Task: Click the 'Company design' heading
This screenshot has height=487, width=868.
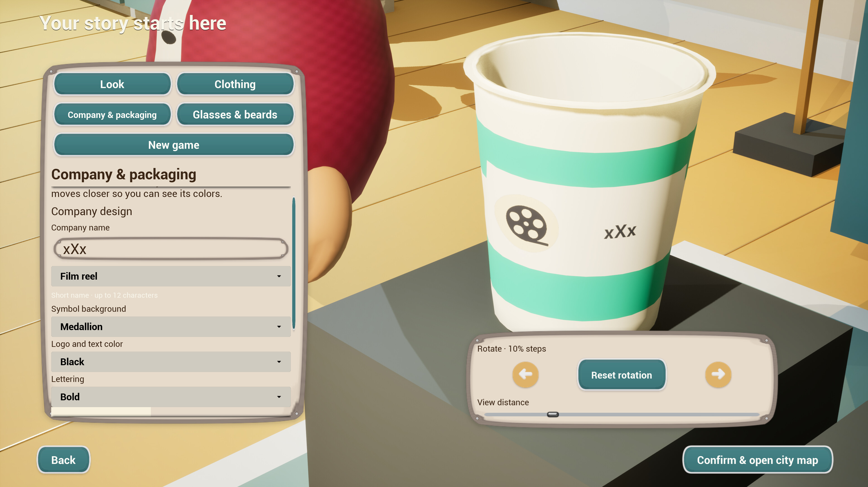Action: pyautogui.click(x=92, y=211)
